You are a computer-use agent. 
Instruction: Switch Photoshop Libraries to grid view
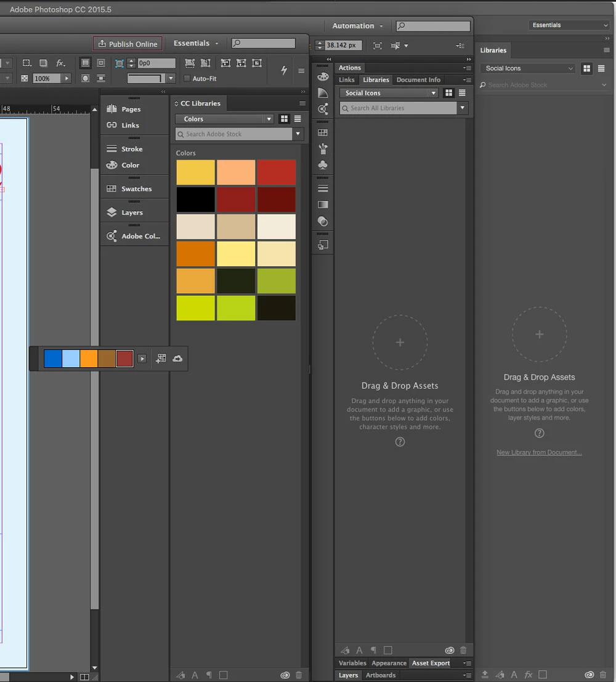[587, 68]
